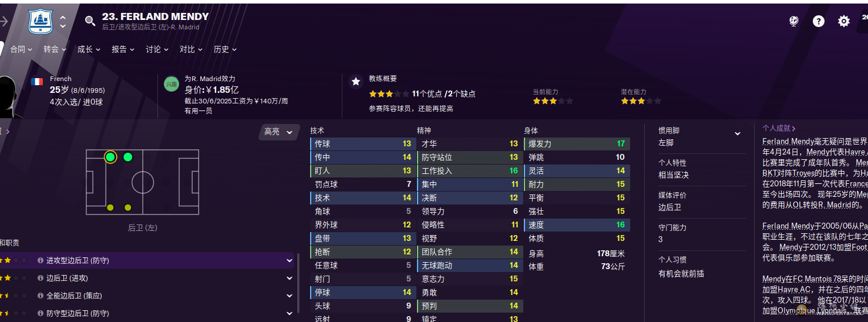The image size is (868, 322).
Task: Click the French flag icon
Action: pos(37,82)
